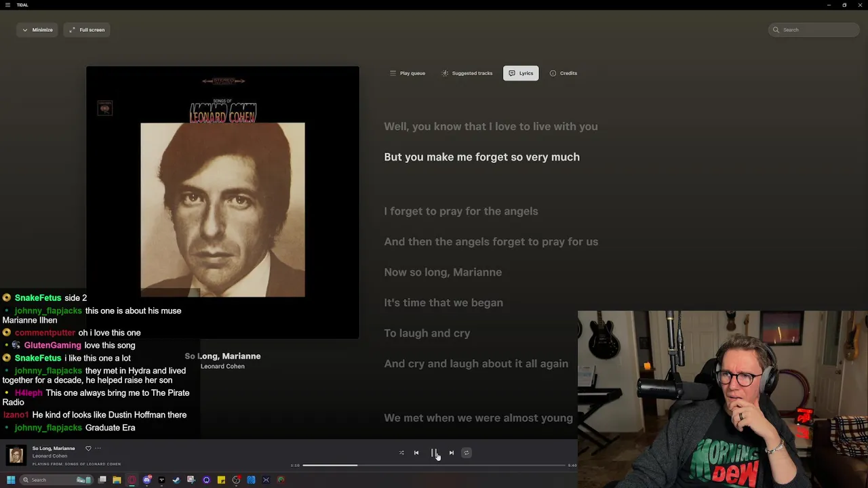Click the Windows taskbar search box
The width and height of the screenshot is (868, 488).
58,480
